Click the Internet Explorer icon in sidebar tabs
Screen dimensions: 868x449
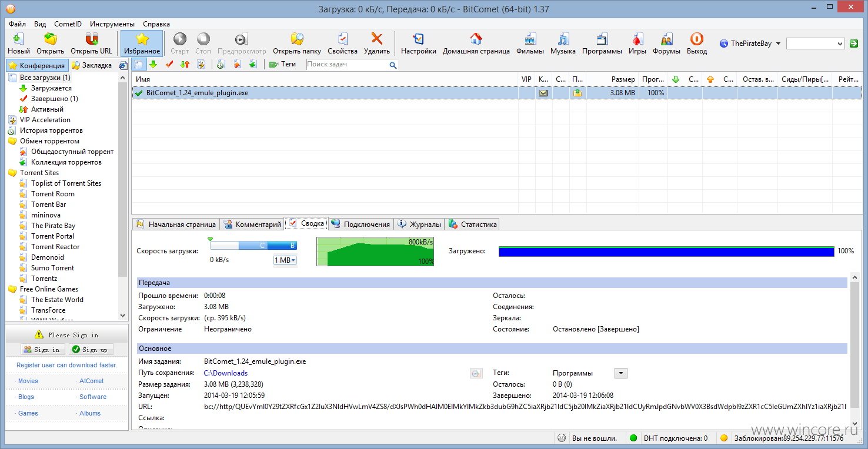pos(122,65)
